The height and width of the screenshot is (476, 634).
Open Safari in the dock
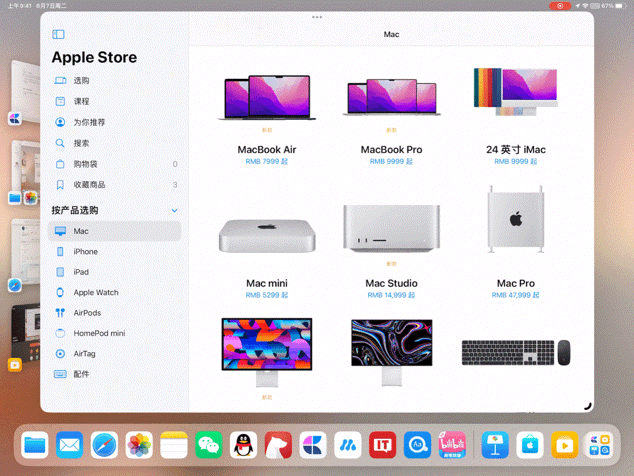104,445
